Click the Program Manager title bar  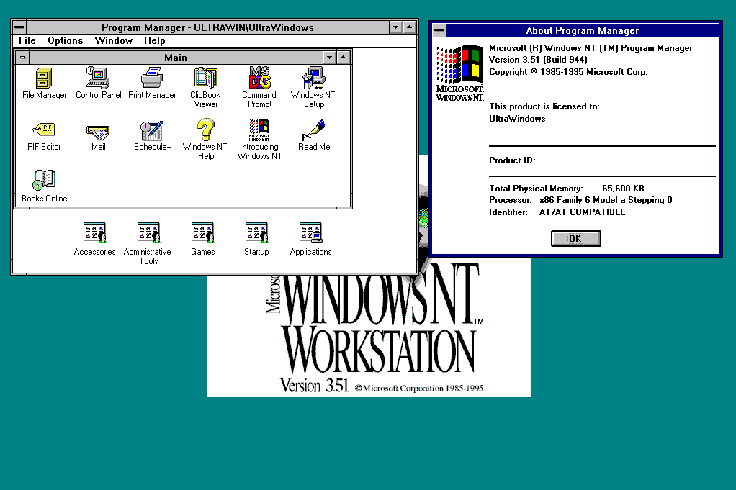(207, 27)
